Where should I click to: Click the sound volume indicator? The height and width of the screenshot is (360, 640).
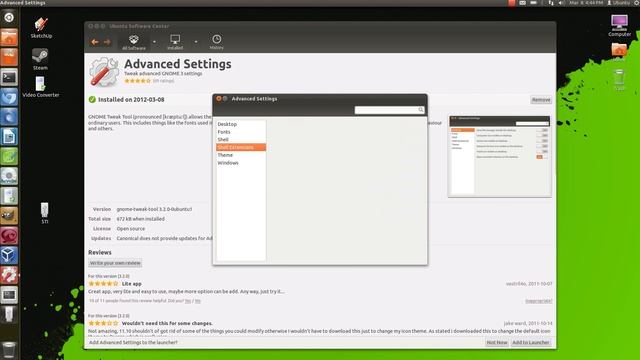[x=561, y=3]
